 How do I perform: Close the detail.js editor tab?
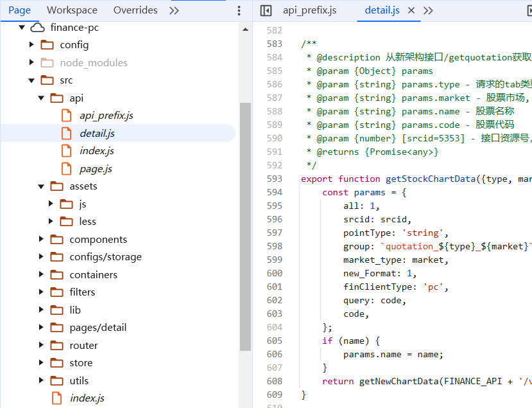[411, 10]
